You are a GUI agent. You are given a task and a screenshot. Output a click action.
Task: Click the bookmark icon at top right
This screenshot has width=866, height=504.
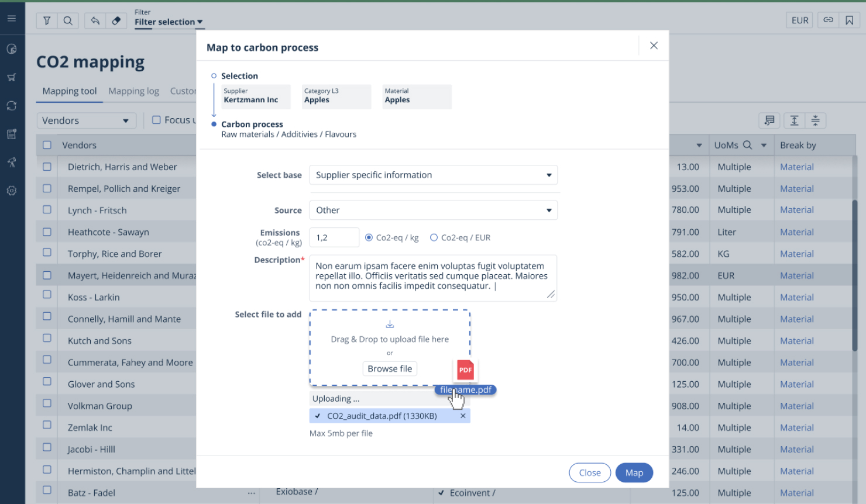click(849, 20)
